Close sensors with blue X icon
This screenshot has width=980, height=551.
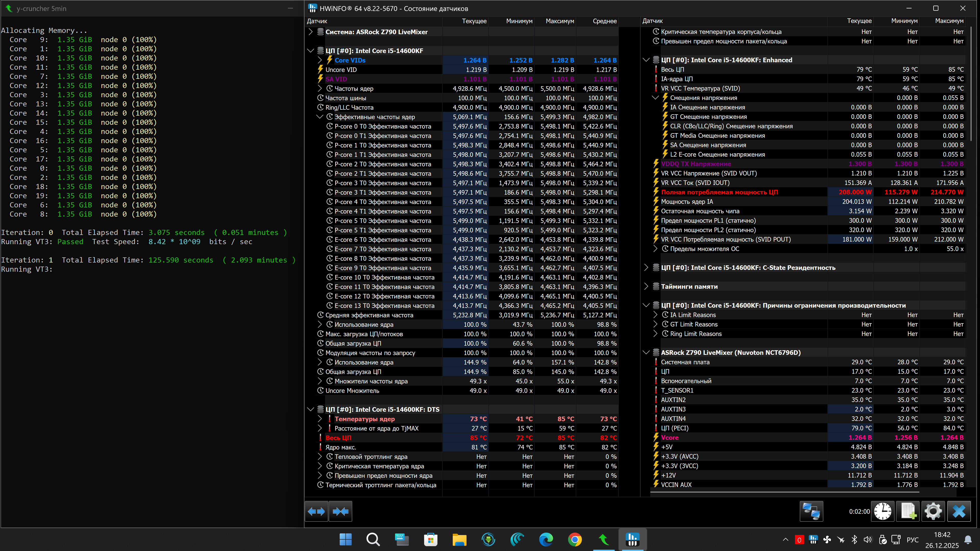959,511
